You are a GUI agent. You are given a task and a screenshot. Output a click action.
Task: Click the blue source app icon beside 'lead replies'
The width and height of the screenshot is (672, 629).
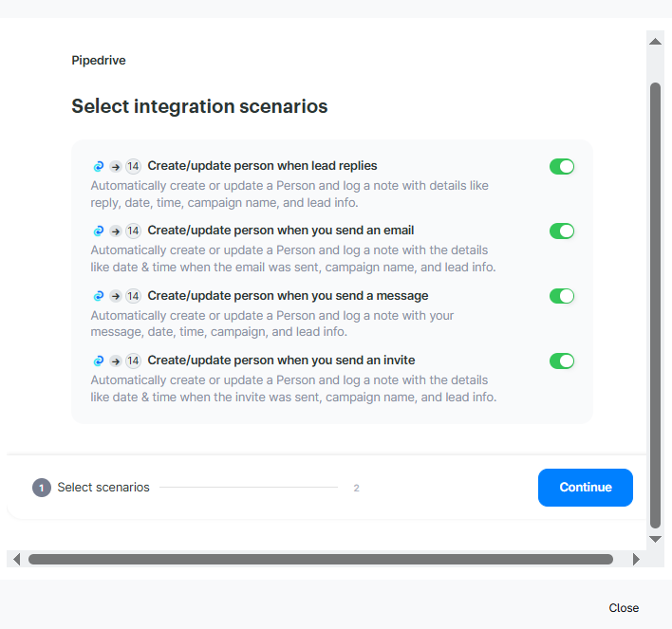(x=98, y=166)
